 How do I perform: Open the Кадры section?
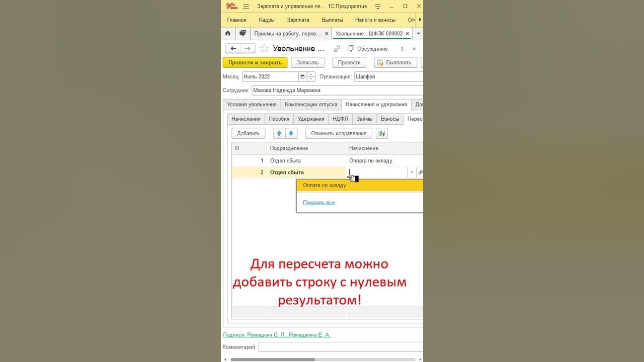click(x=267, y=20)
